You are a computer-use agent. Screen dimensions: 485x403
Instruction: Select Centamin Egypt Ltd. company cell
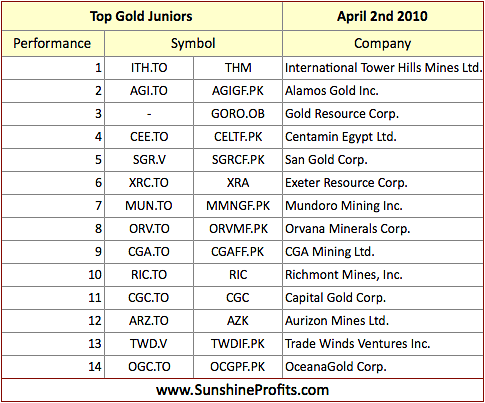coord(383,137)
